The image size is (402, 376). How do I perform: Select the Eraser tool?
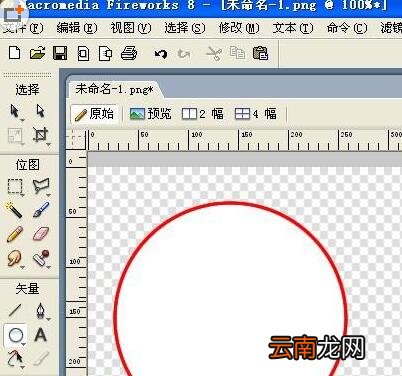(x=41, y=234)
